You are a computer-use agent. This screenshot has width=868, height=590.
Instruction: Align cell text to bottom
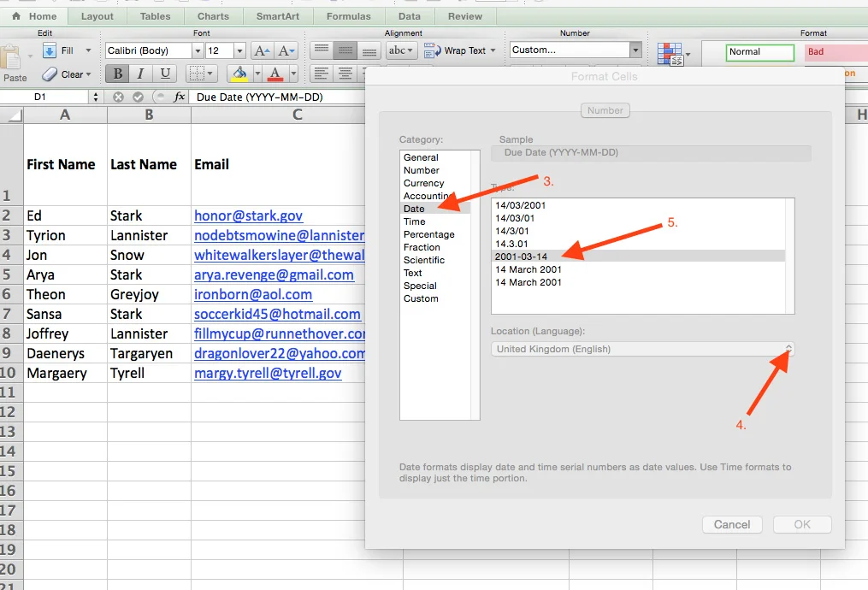(369, 51)
